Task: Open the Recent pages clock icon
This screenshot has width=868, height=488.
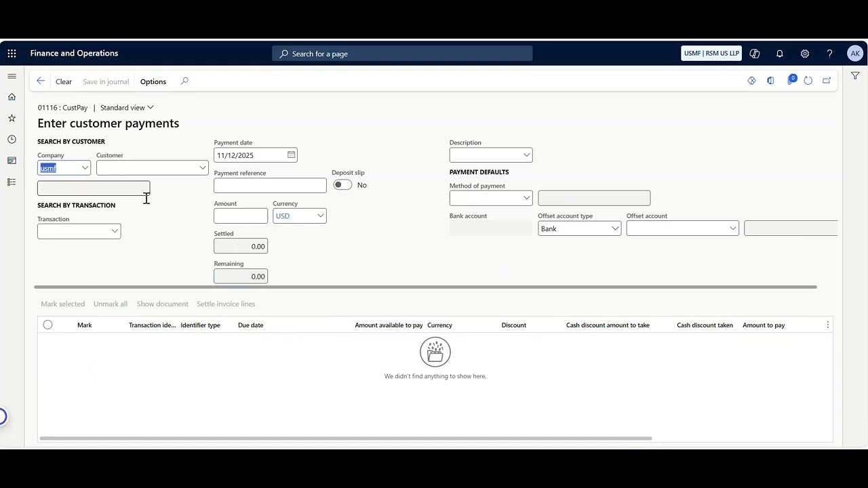Action: pos(12,140)
